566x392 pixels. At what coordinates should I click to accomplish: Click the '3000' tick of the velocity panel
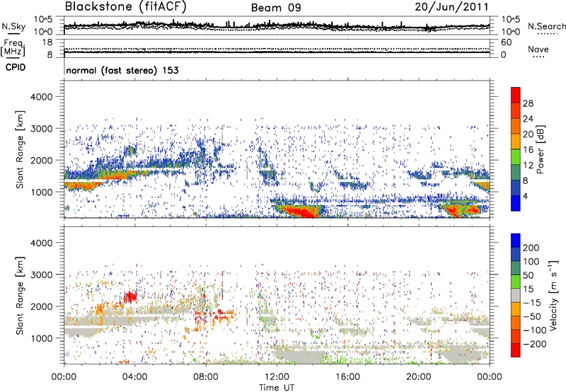(42, 275)
